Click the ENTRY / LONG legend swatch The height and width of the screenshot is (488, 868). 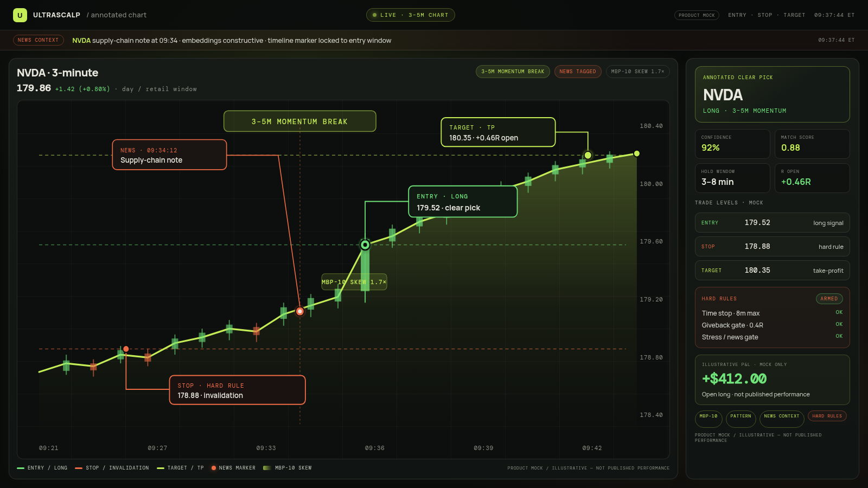(21, 468)
